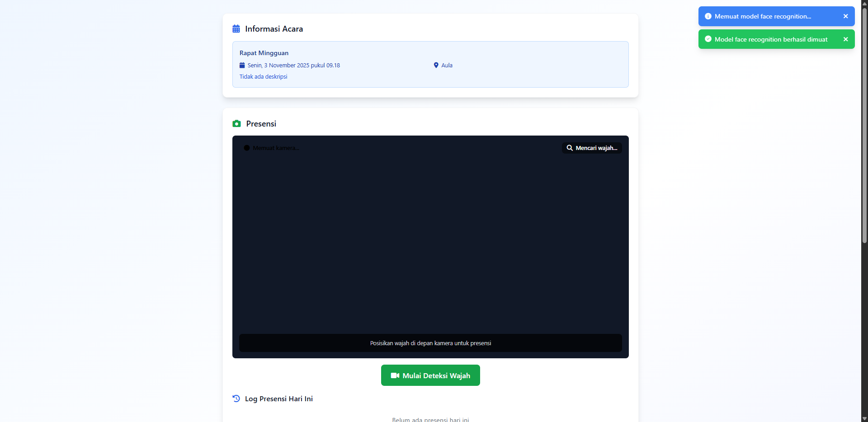
Task: Click the Aula location label
Action: [447, 65]
